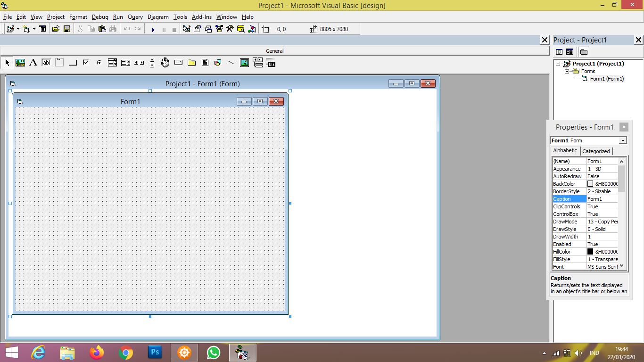This screenshot has height=362, width=644.
Task: Open dropdown arrow beside Add Project icon
Action: click(18, 29)
